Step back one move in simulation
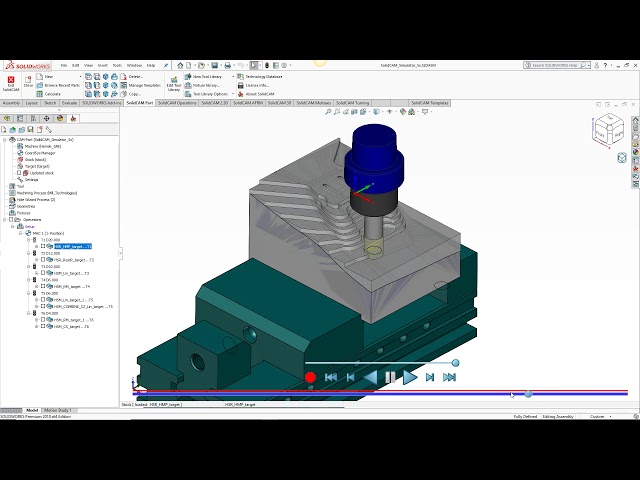The image size is (640, 480). pyautogui.click(x=350, y=378)
